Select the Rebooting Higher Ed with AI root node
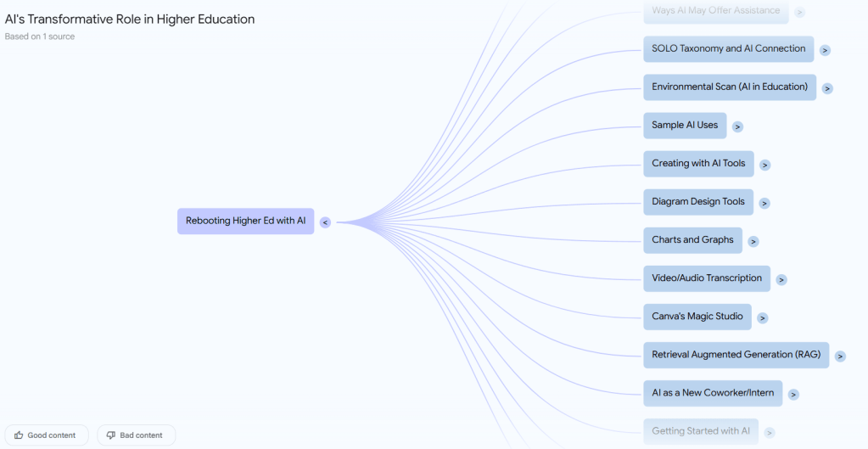This screenshot has height=449, width=868. tap(245, 221)
